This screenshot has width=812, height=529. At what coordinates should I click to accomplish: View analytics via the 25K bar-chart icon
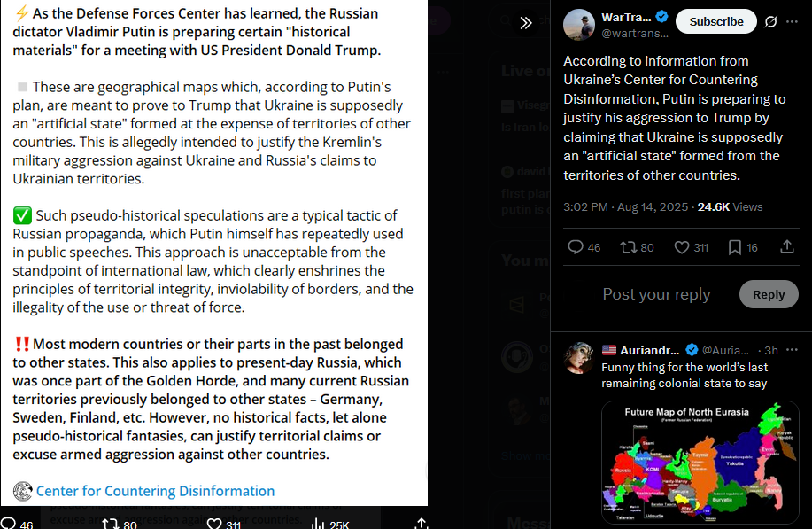pos(317,524)
